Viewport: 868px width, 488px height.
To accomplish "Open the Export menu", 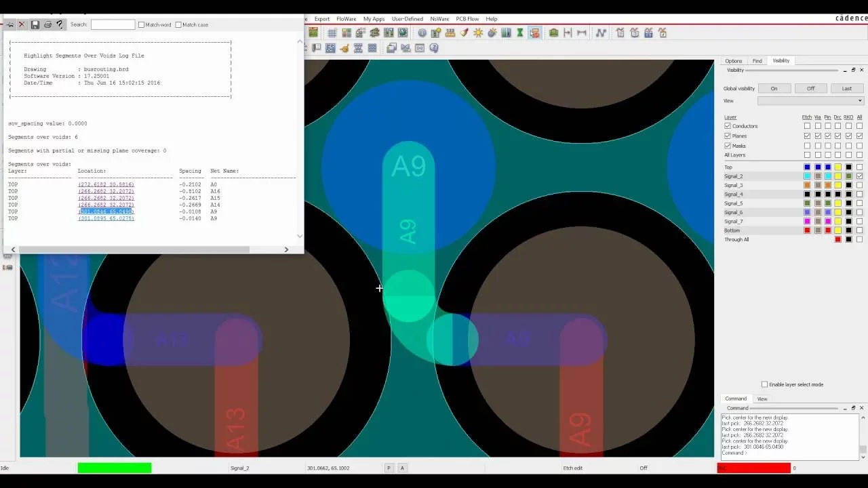I will tap(322, 19).
